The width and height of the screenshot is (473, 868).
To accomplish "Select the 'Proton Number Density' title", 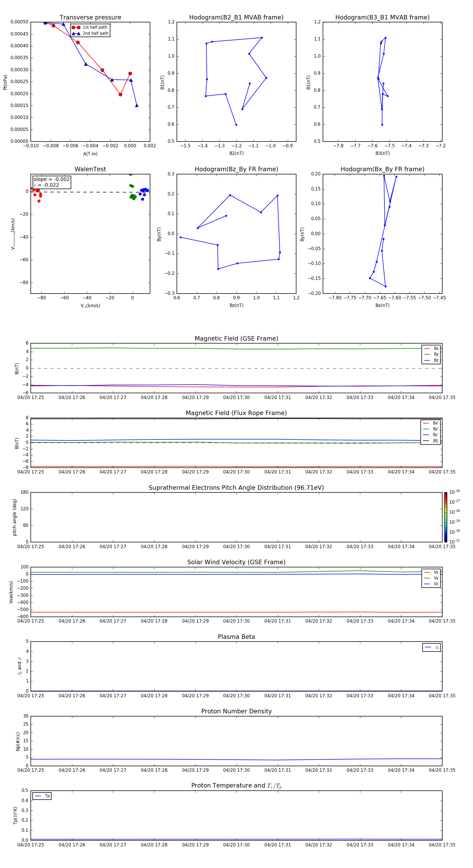I will [x=236, y=711].
